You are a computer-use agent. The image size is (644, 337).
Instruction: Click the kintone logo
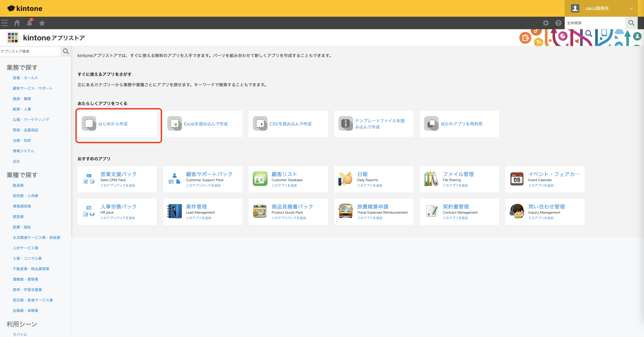pos(25,8)
